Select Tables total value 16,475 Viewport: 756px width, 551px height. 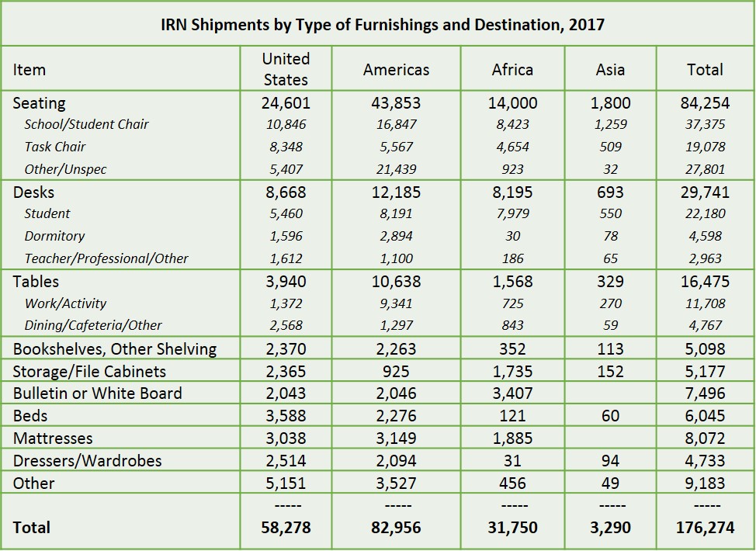tap(706, 282)
